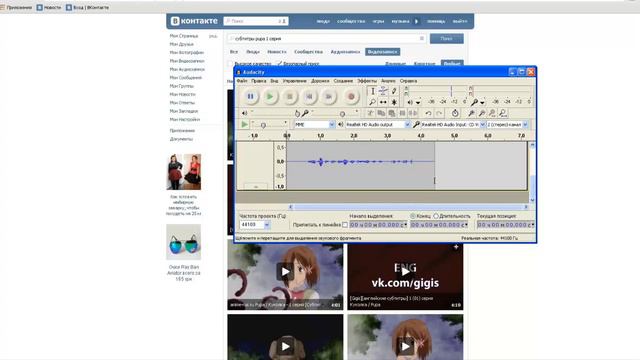Play the vk.com/gigis ENG video thumbnail
The image size is (640, 360).
coord(405,272)
